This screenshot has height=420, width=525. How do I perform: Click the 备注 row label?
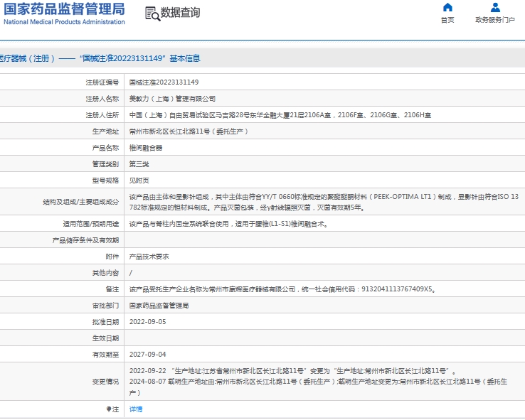click(112, 289)
